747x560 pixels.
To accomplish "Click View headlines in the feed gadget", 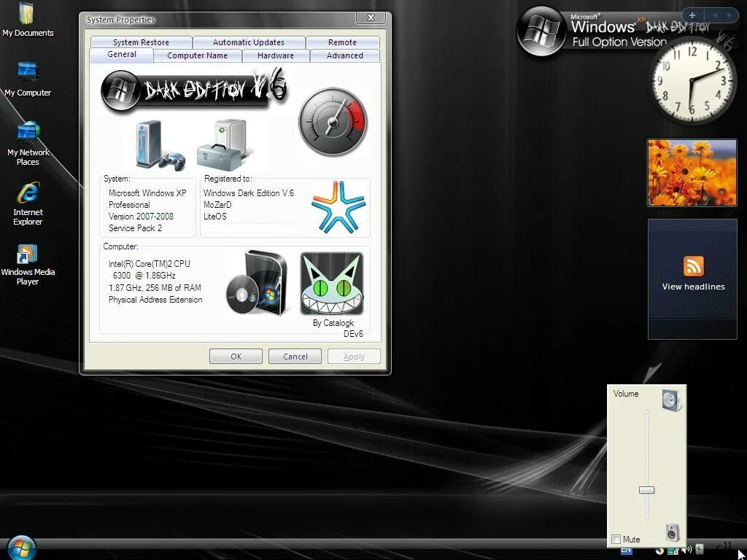I will click(693, 287).
